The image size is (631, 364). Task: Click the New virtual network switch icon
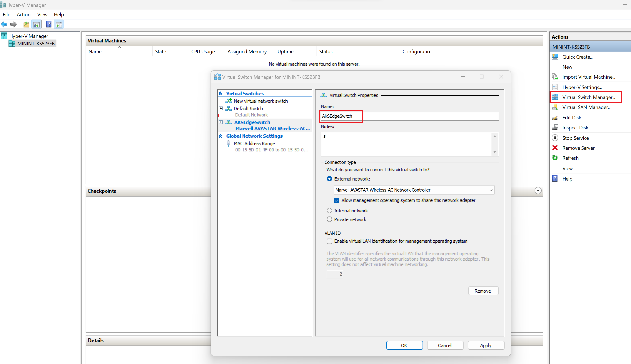pos(228,101)
